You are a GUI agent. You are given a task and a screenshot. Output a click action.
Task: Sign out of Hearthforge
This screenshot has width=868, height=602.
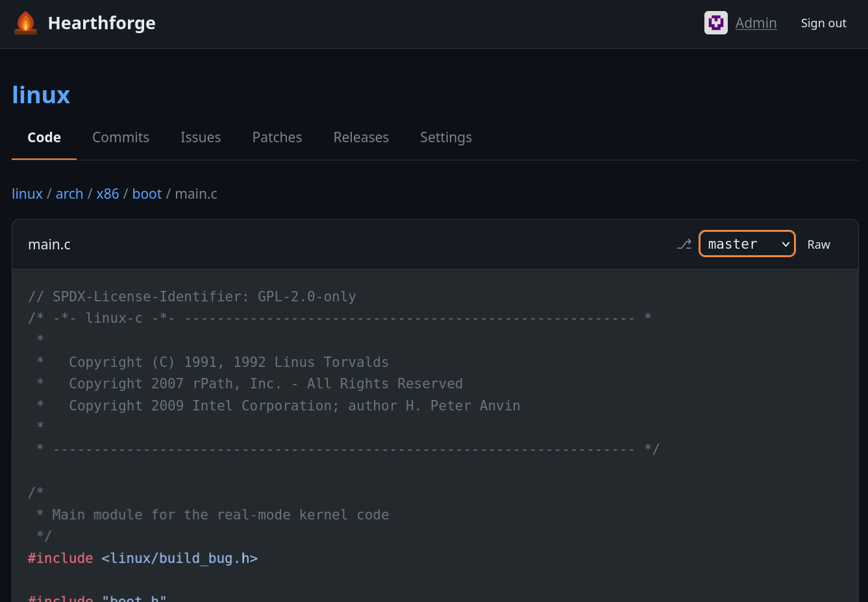823,23
